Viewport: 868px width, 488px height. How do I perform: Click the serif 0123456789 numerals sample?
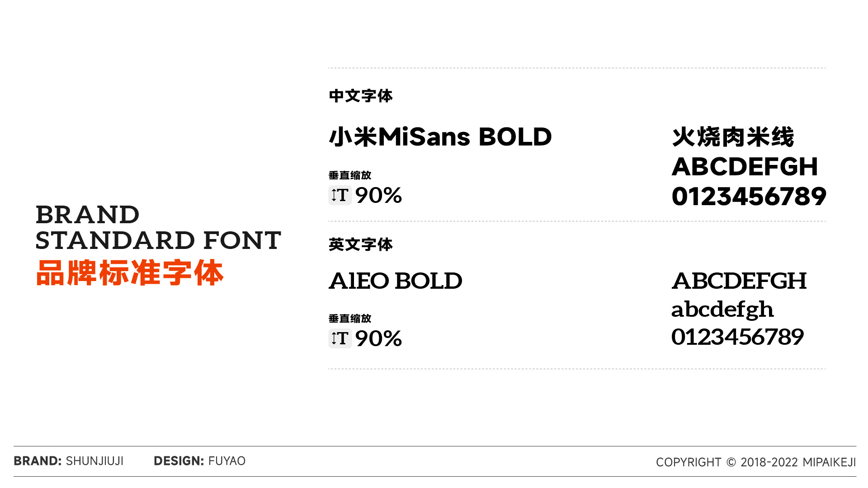pos(738,337)
